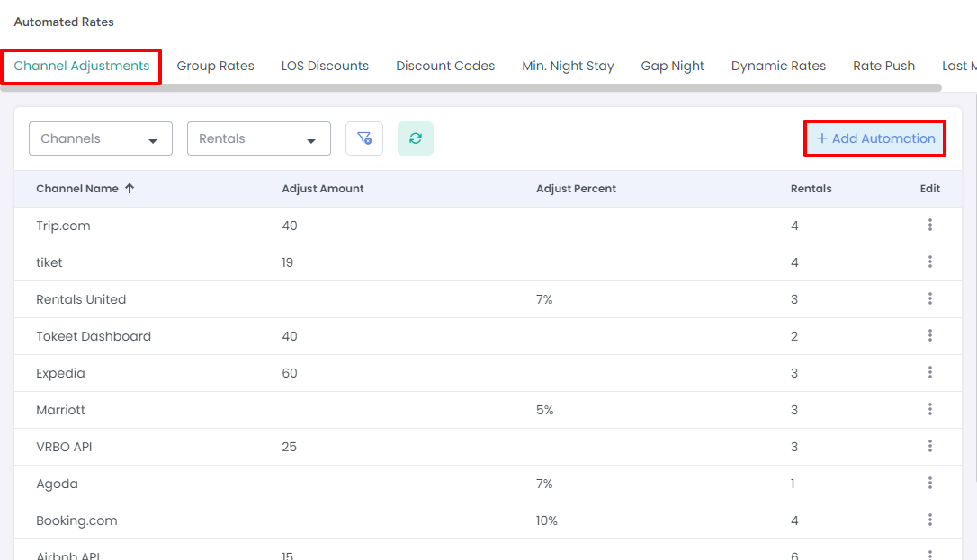
Task: Go to the Discount Codes tab
Action: click(445, 66)
